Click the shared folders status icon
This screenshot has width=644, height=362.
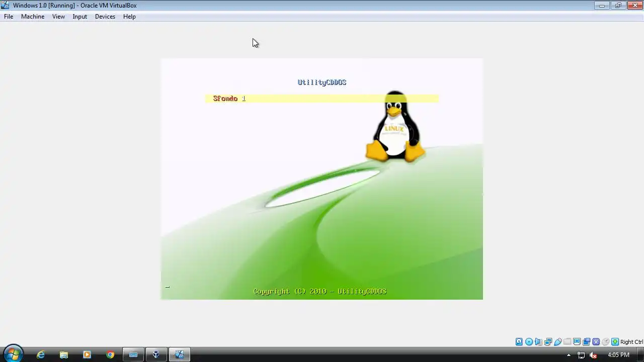(568, 342)
